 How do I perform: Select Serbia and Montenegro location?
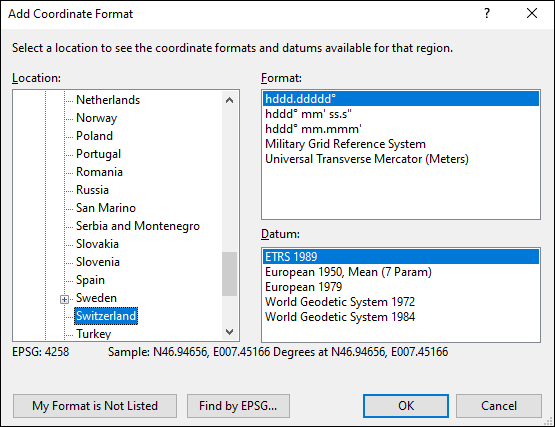tap(138, 226)
